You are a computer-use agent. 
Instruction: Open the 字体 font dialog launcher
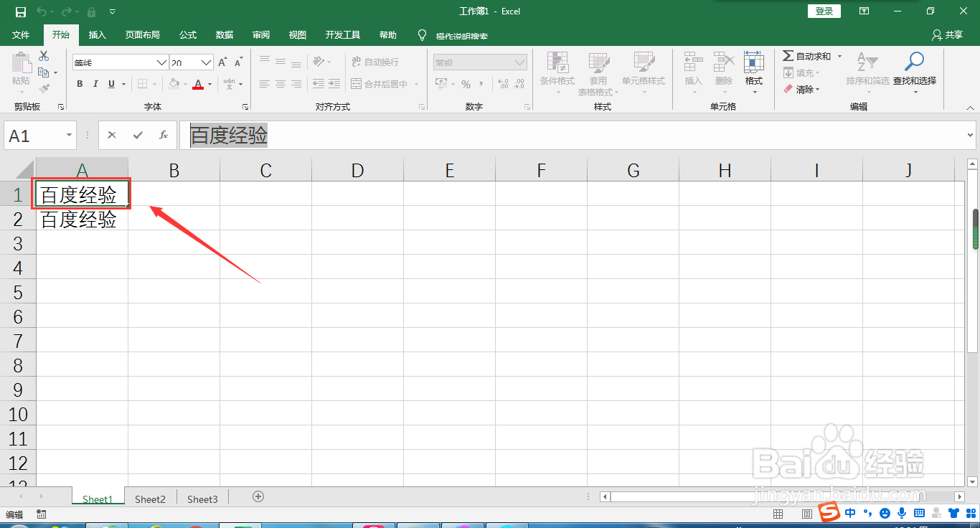point(245,107)
